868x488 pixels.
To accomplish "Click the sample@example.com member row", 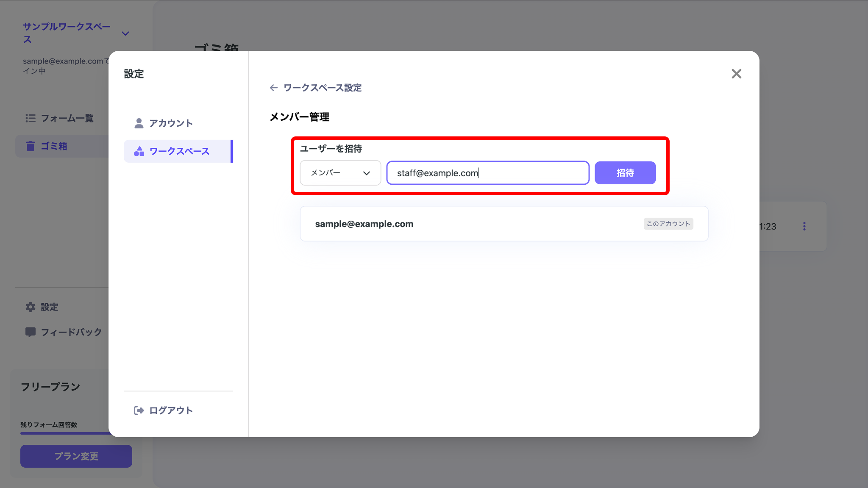I will 504,224.
